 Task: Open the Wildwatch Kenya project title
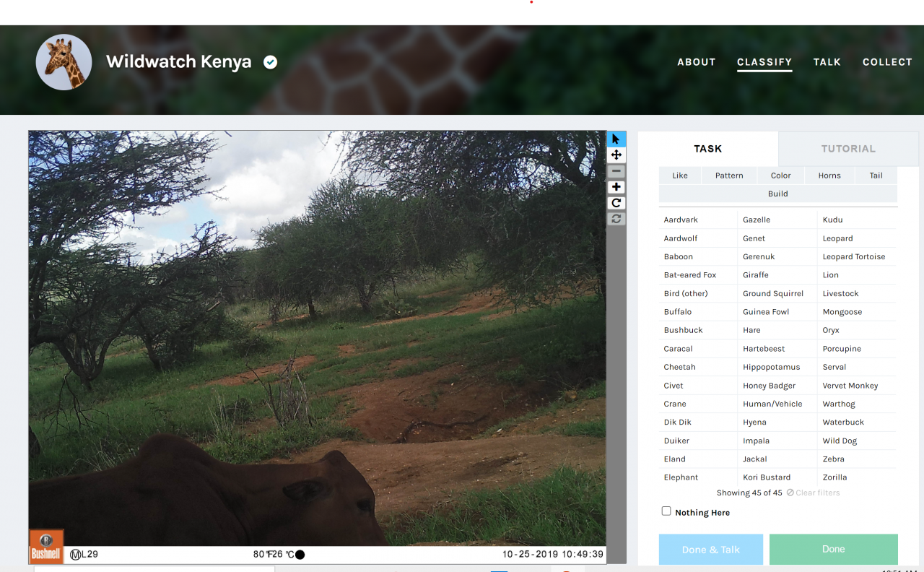(179, 62)
